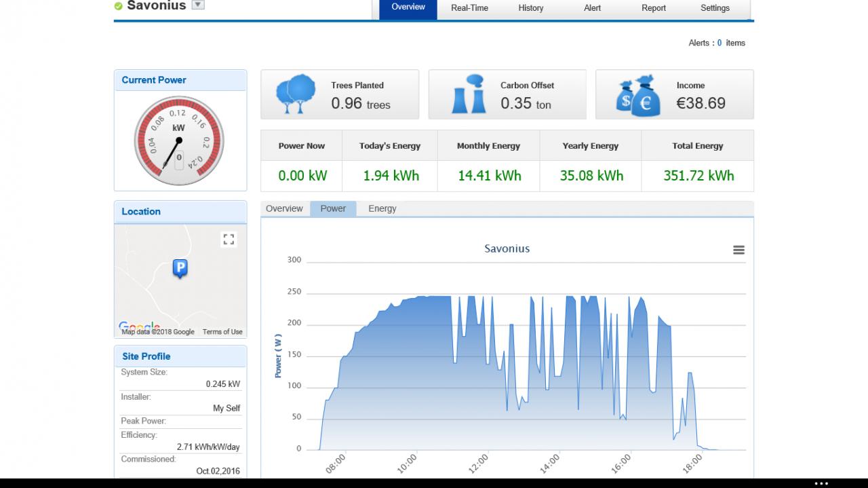Image resolution: width=868 pixels, height=488 pixels.
Task: Toggle fullscreen view on the location map
Action: 229,239
